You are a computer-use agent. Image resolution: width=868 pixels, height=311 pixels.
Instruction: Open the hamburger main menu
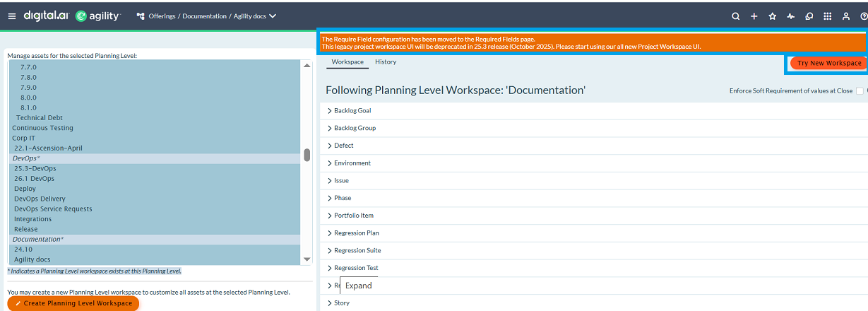(12, 16)
